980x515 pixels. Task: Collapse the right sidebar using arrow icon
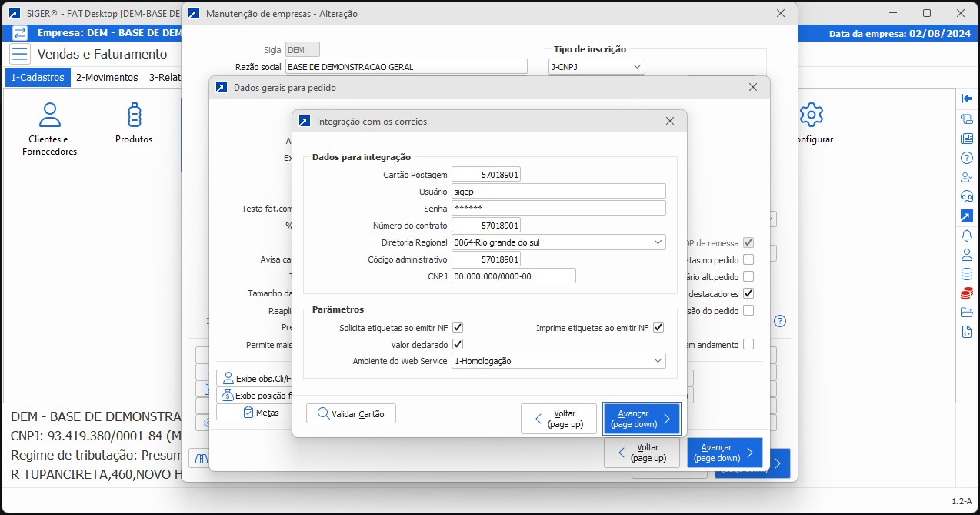click(x=967, y=99)
